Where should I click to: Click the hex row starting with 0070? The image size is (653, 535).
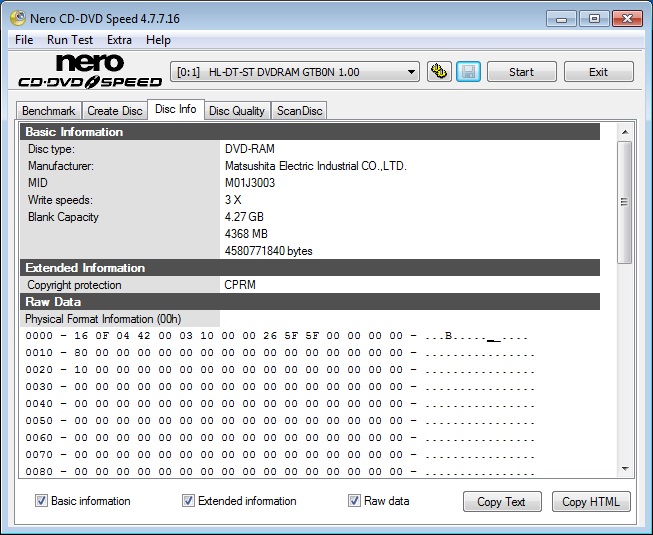(280, 455)
